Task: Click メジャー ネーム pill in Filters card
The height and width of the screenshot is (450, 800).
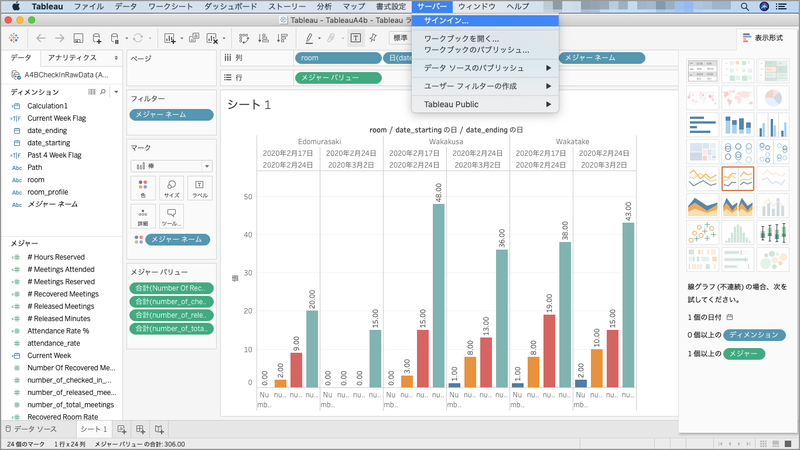Action: pyautogui.click(x=171, y=115)
